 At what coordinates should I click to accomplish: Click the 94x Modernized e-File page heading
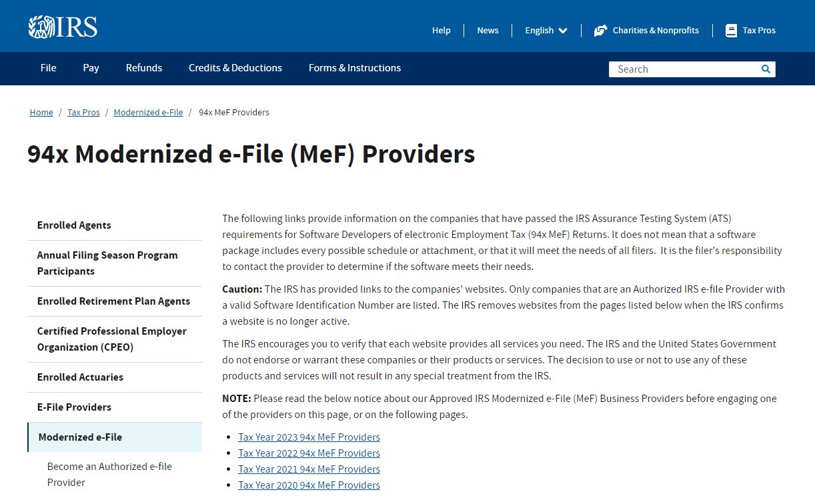[251, 154]
